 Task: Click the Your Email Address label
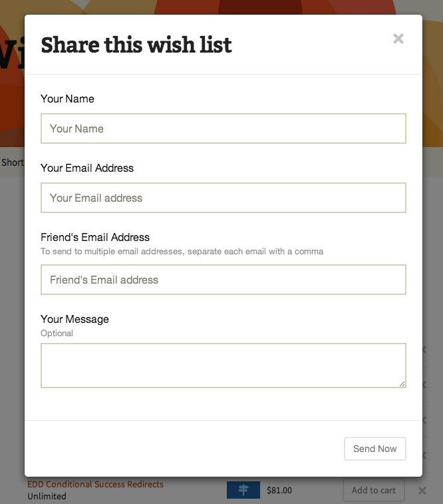click(x=87, y=168)
